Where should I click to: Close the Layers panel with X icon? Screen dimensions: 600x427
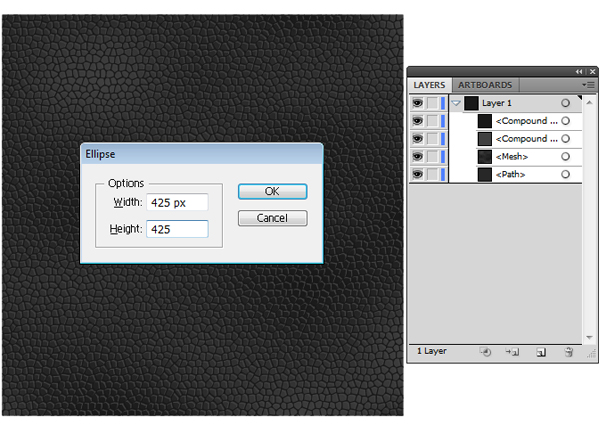[592, 72]
